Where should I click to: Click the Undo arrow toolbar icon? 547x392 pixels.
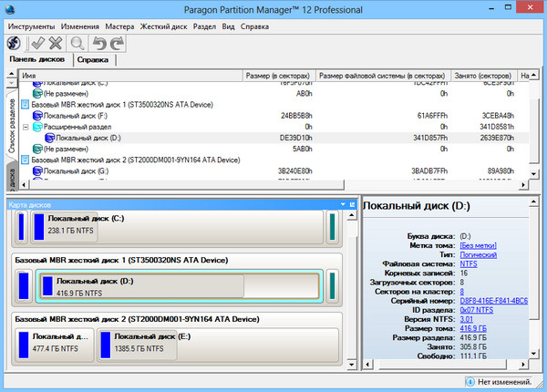point(98,43)
